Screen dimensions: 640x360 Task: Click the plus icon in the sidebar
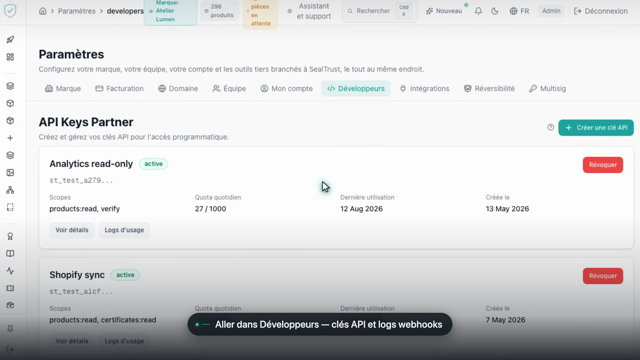10,138
